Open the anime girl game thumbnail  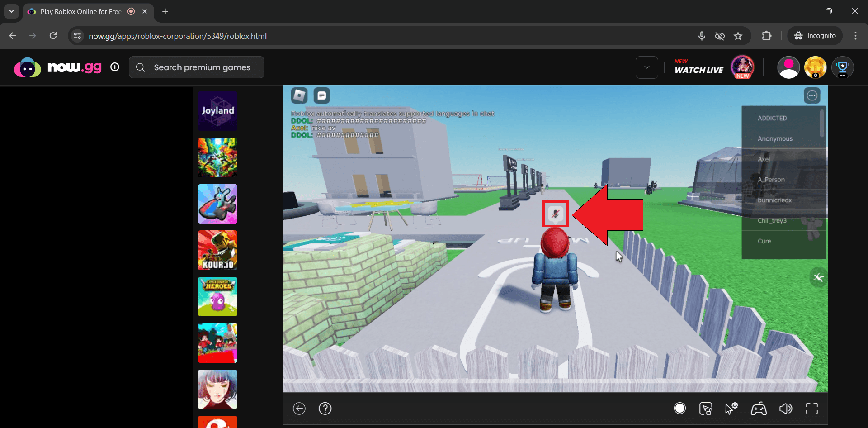point(217,390)
